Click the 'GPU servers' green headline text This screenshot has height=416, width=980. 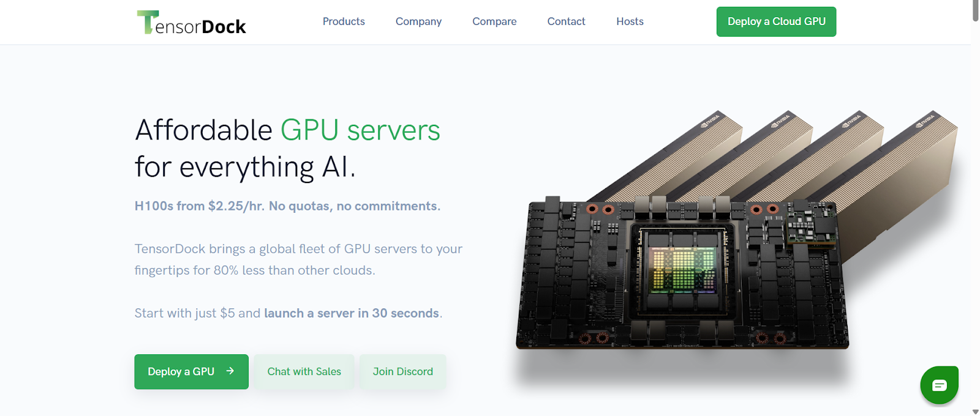360,130
